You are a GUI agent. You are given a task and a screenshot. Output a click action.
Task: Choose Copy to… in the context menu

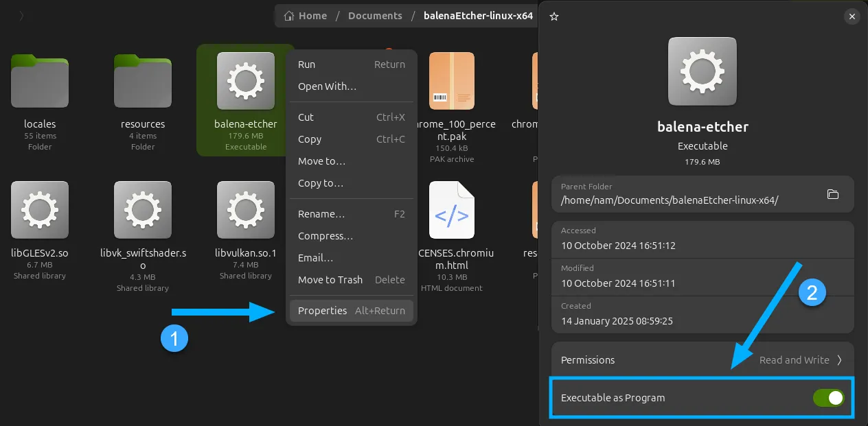[352, 183]
